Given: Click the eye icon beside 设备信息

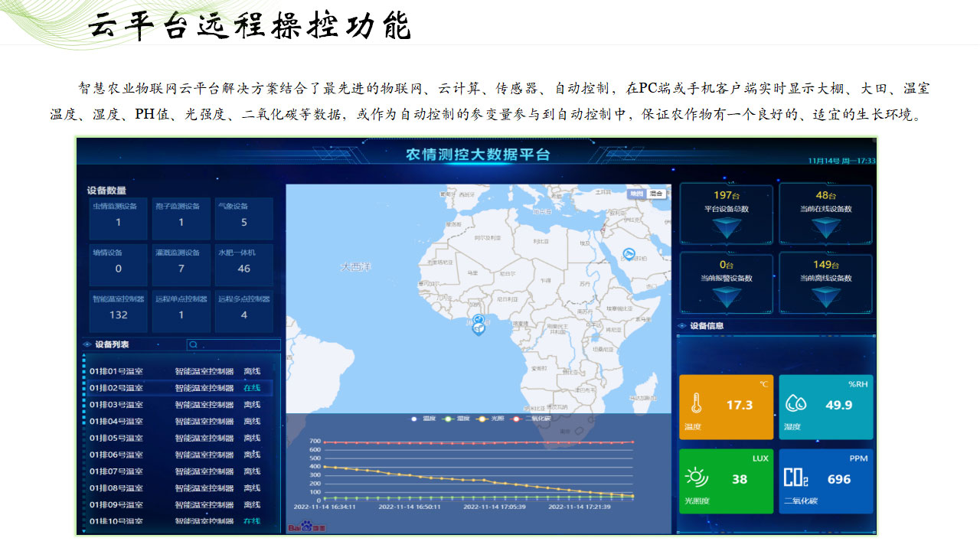Looking at the screenshot, I should [x=682, y=326].
